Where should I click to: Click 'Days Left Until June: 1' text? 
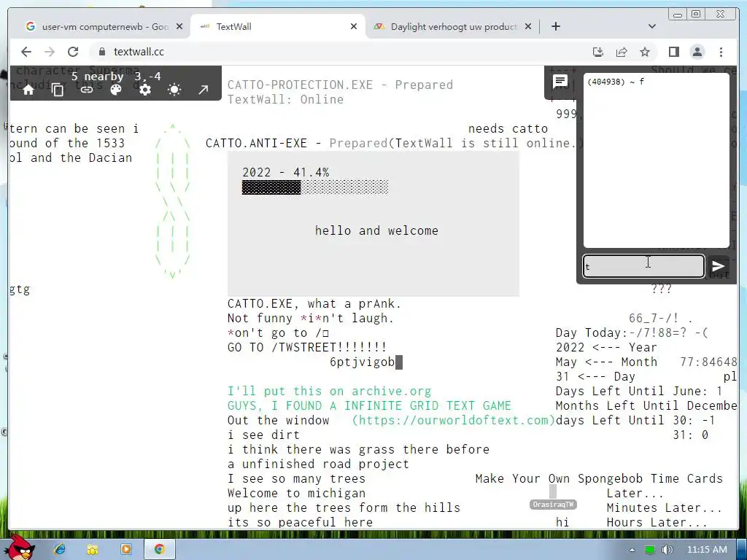639,392
